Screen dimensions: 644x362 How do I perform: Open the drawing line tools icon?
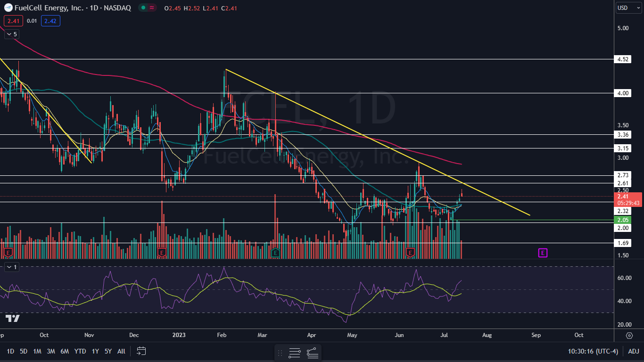(295, 353)
